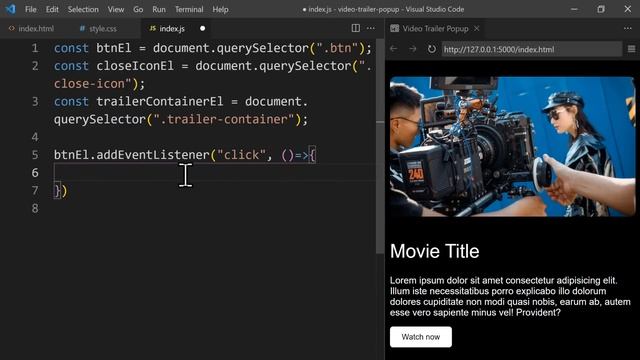
Task: Open the Selection menu
Action: (x=83, y=9)
